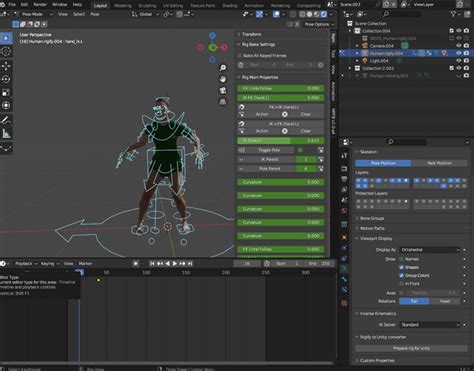Play animation forward in timeline
The width and height of the screenshot is (474, 371).
click(175, 264)
